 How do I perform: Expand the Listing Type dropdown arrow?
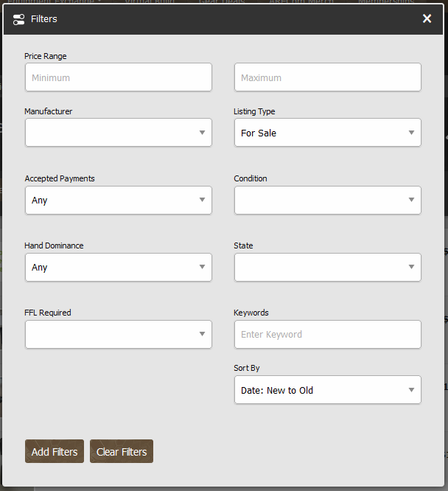pos(411,133)
